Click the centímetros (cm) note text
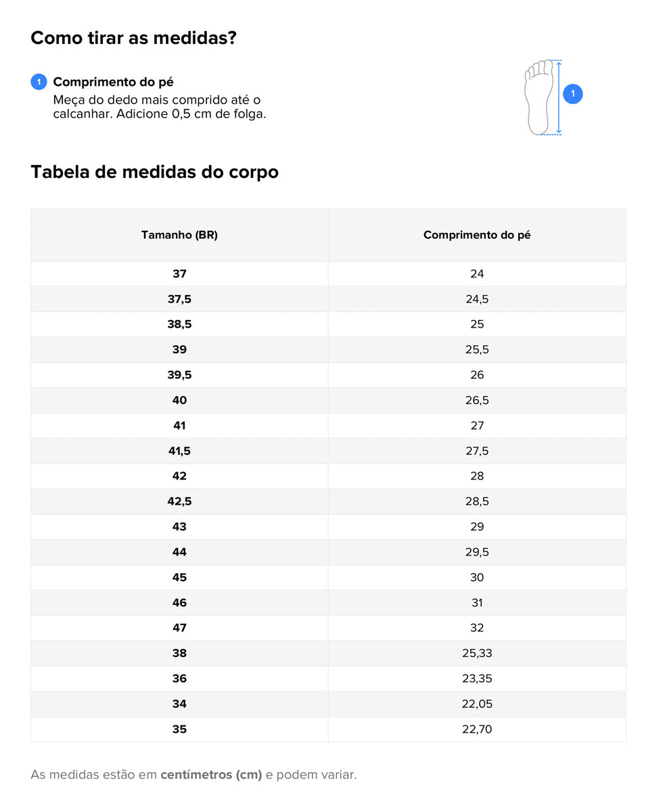657x812 pixels. (211, 775)
